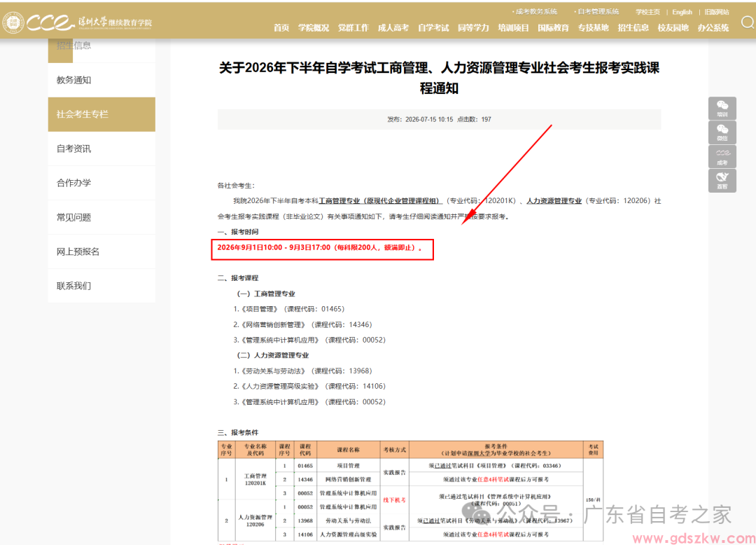756x545 pixels.
Task: Click the 点击数 197 text
Action: pos(474,120)
